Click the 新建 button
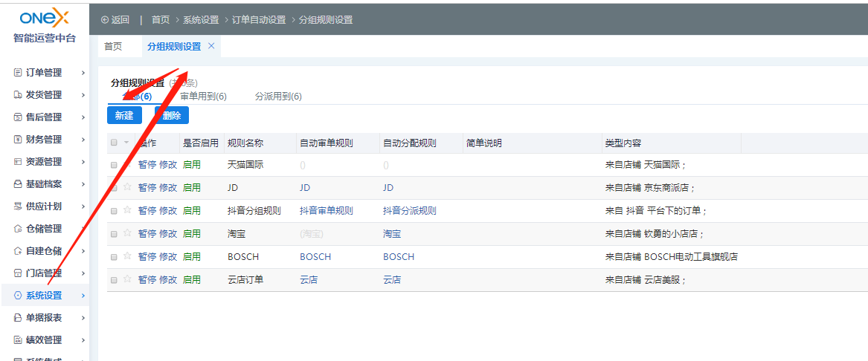The image size is (868, 361). pyautogui.click(x=124, y=115)
